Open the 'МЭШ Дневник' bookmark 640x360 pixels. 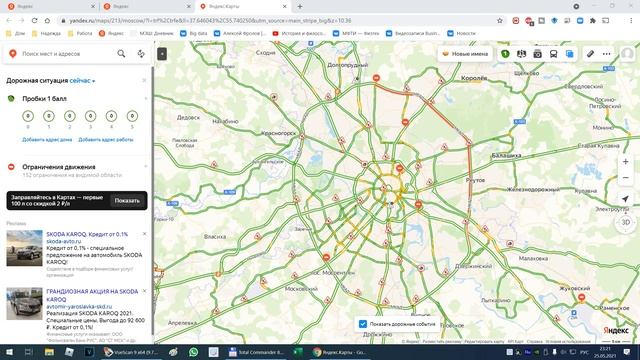point(152,33)
